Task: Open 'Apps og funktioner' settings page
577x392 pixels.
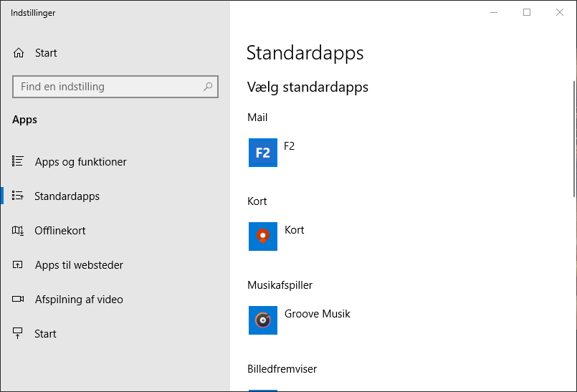Action: click(80, 162)
